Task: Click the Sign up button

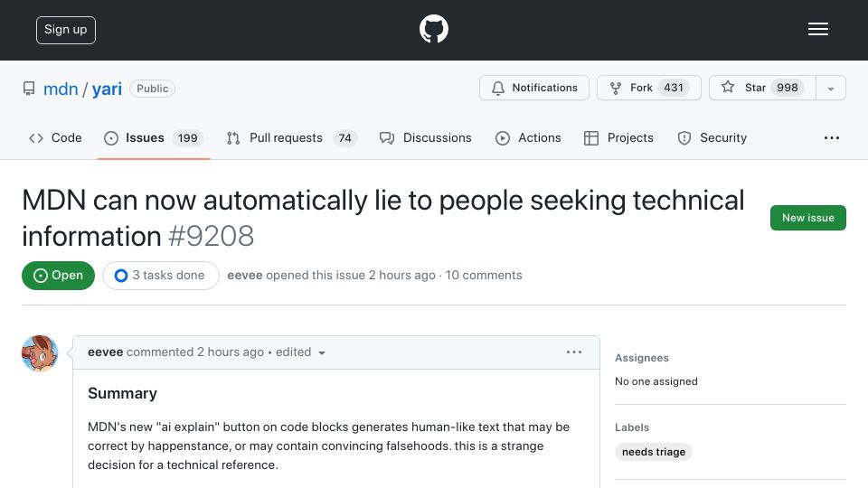Action: 66,30
